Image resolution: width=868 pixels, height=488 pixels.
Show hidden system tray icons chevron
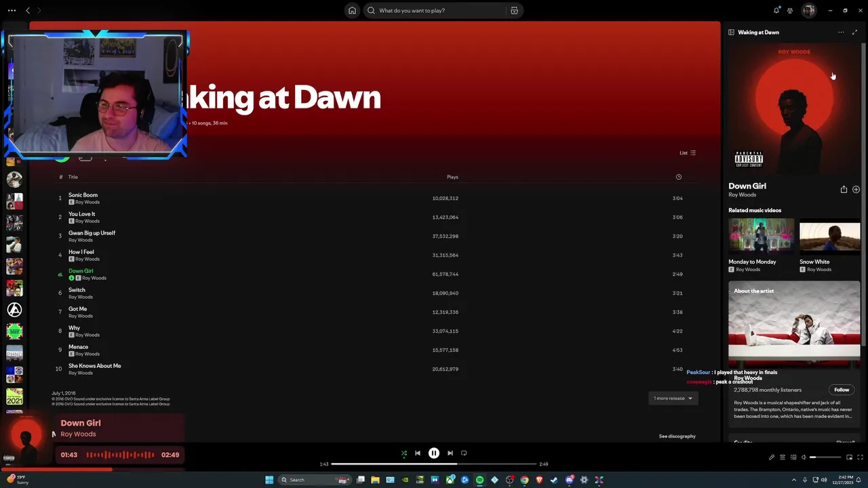click(x=794, y=480)
